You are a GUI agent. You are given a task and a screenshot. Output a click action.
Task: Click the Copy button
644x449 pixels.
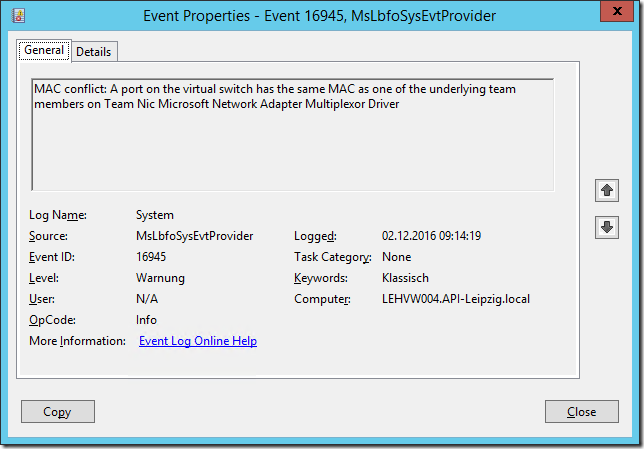[x=58, y=412]
